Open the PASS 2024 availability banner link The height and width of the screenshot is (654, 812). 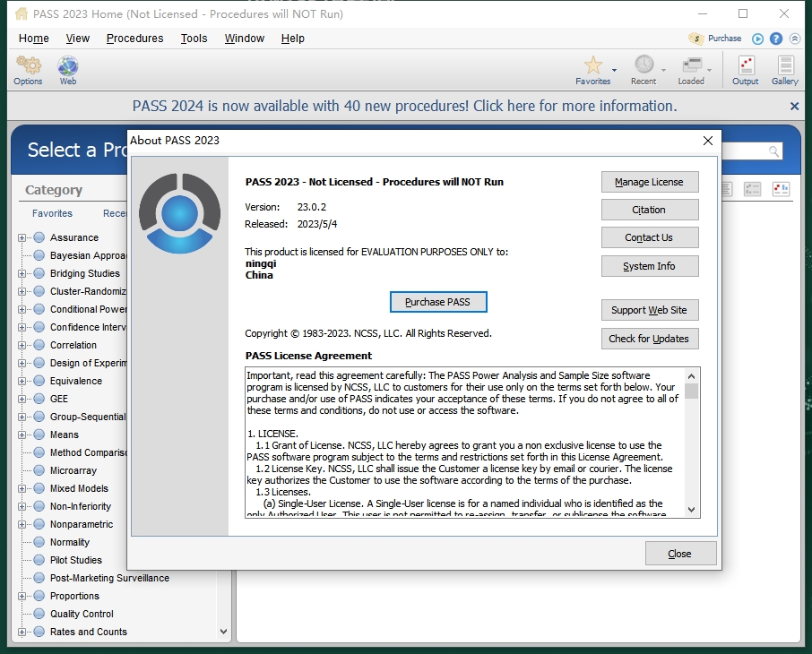[x=404, y=106]
